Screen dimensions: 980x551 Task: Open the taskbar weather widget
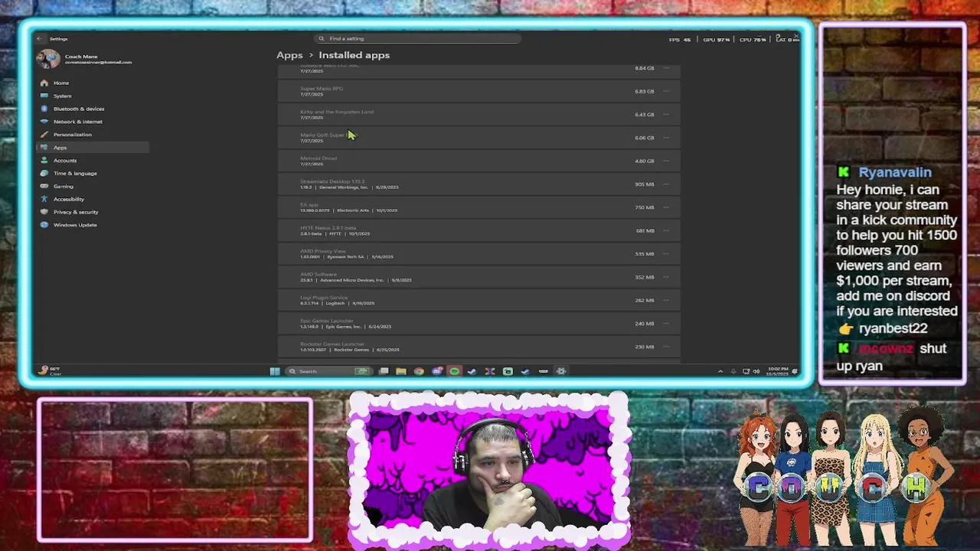[50, 371]
